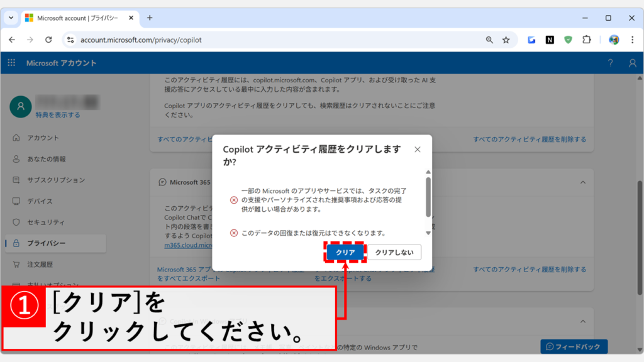Viewport: 644px width, 362px height.
Task: Open the browser extensions puzzle icon
Action: pos(586,40)
